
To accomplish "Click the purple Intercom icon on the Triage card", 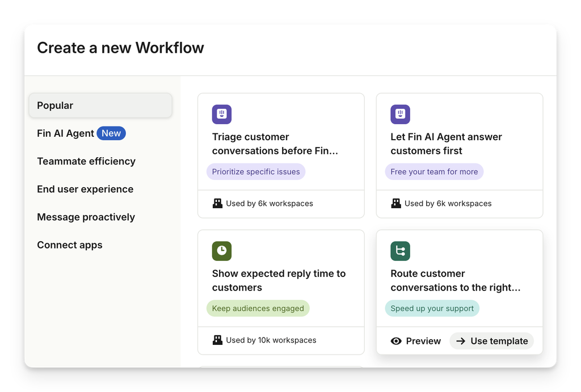I will coord(222,114).
